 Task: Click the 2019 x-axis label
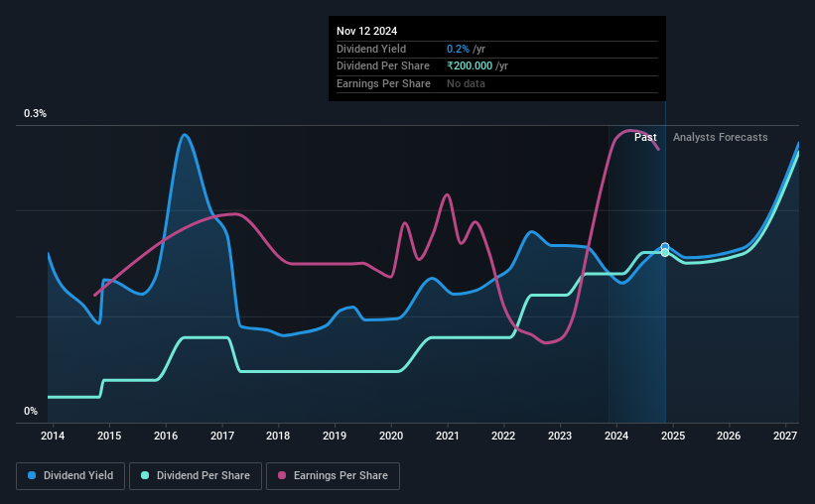click(x=335, y=436)
